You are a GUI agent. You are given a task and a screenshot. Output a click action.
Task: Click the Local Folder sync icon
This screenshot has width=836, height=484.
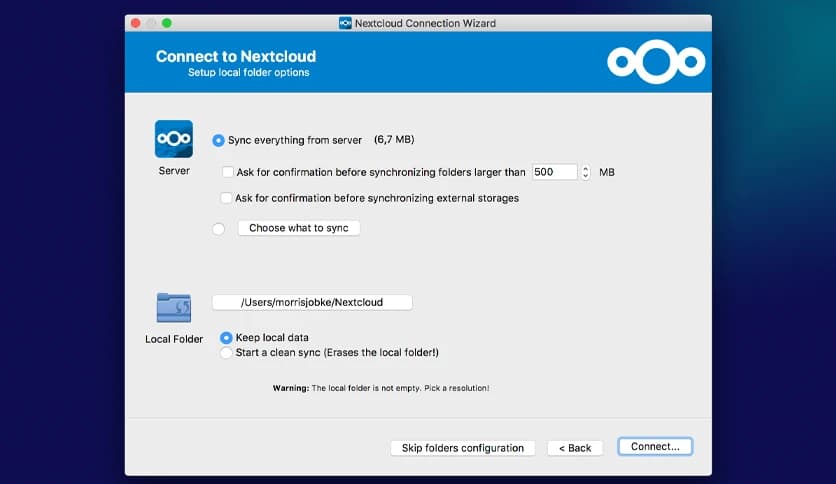click(174, 308)
